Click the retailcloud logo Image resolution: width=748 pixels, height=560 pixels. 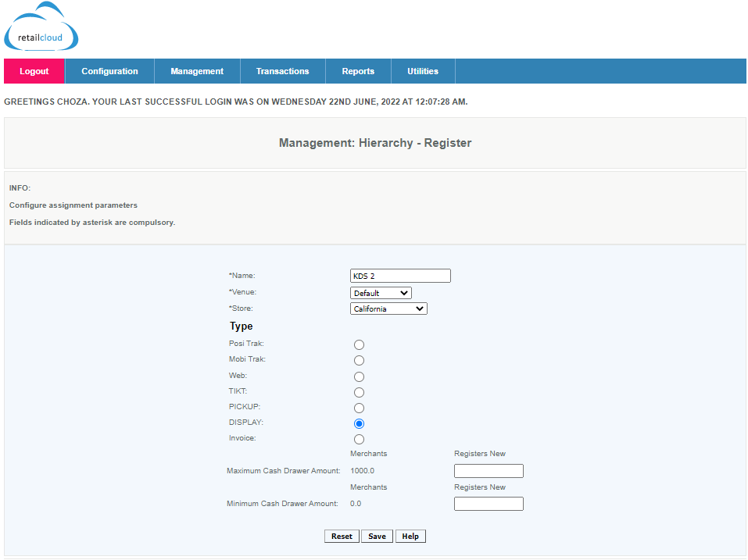point(41,27)
